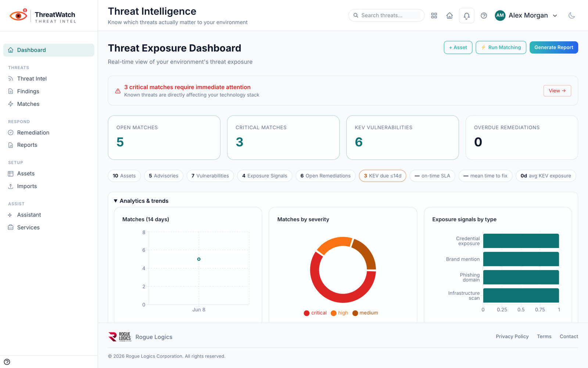This screenshot has height=368, width=588.
Task: Click the Run Matching button
Action: click(501, 47)
